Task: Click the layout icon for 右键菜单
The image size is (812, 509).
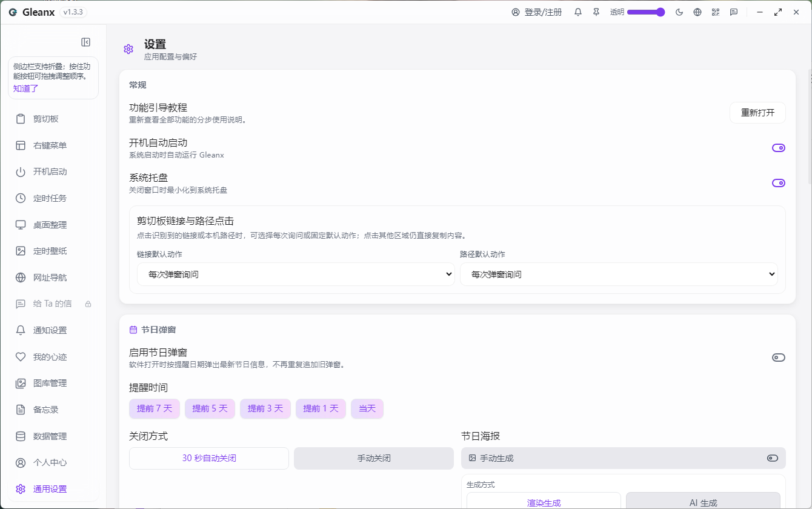Action: [21, 145]
